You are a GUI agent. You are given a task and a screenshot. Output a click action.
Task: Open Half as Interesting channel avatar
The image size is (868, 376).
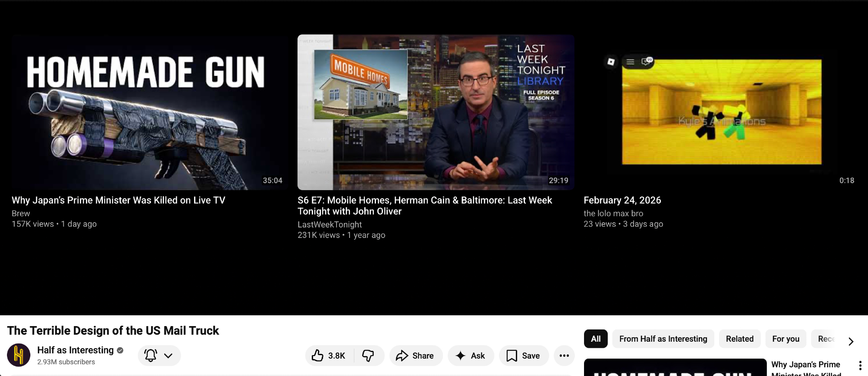(x=19, y=355)
